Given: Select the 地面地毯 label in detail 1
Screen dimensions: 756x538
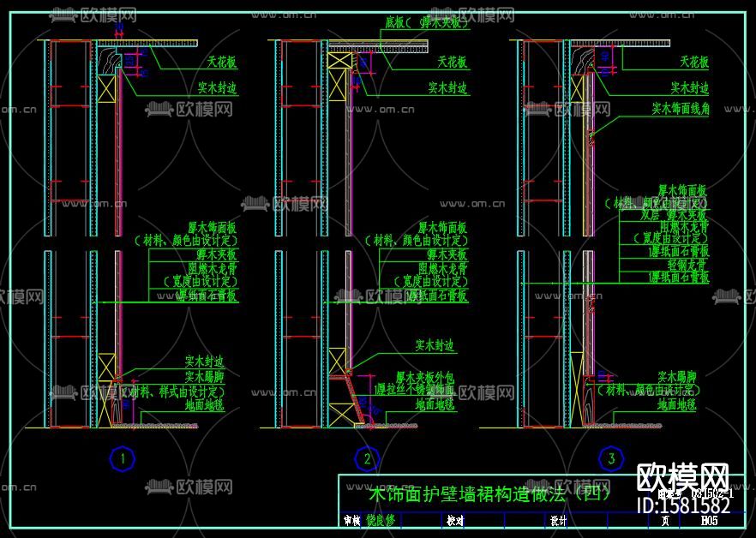Looking at the screenshot, I should pyautogui.click(x=204, y=404).
